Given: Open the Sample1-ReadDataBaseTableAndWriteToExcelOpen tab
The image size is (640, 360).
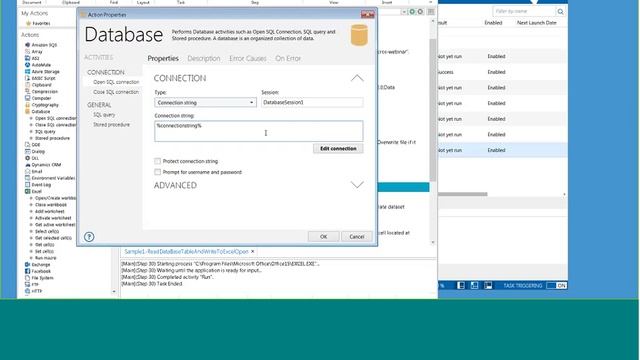Looking at the screenshot, I should click(186, 251).
